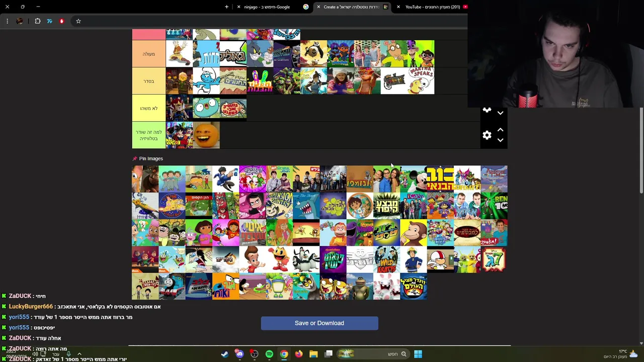The height and width of the screenshot is (362, 644).
Task: Select the Wild Kratts thumbnail
Action: click(386, 260)
